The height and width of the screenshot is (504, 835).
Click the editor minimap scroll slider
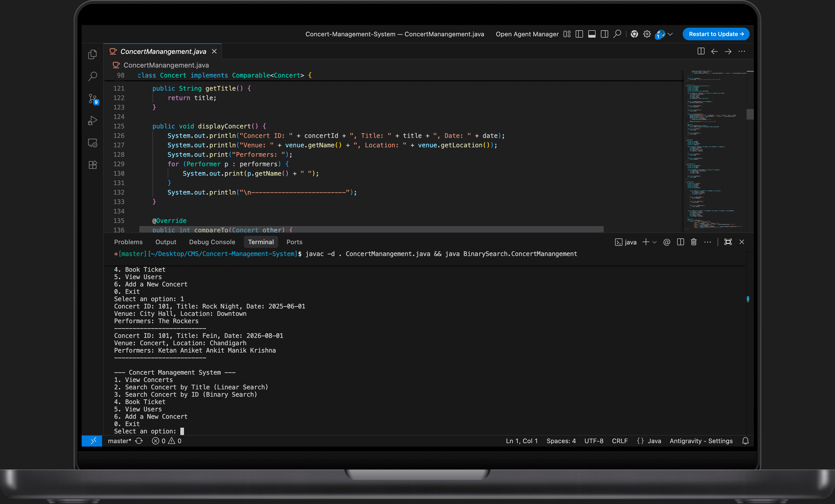pos(750,114)
